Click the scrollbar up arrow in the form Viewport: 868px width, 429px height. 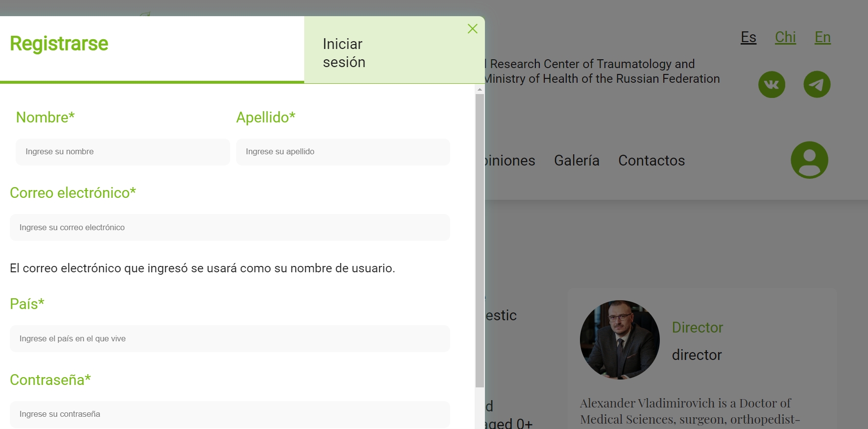(x=480, y=89)
